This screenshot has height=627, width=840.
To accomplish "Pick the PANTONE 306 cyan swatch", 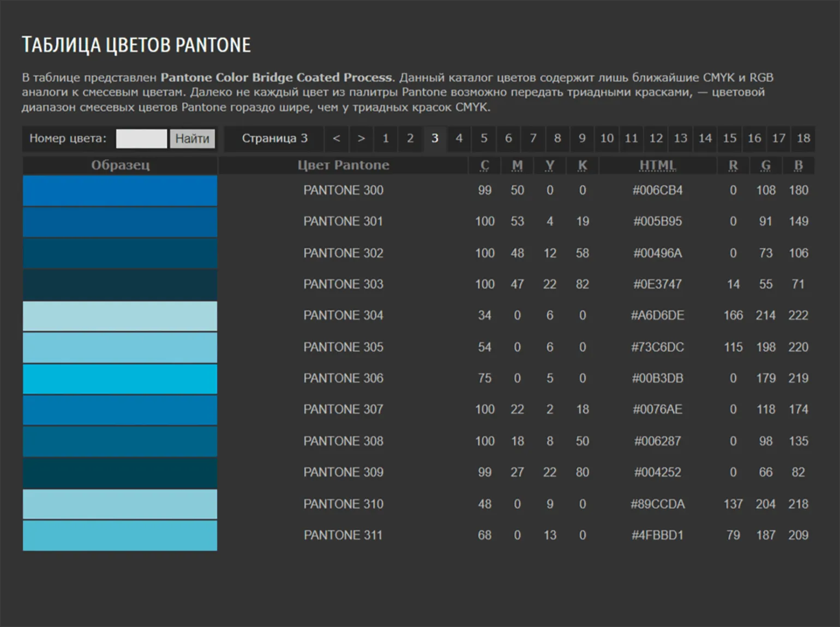I will pyautogui.click(x=120, y=378).
